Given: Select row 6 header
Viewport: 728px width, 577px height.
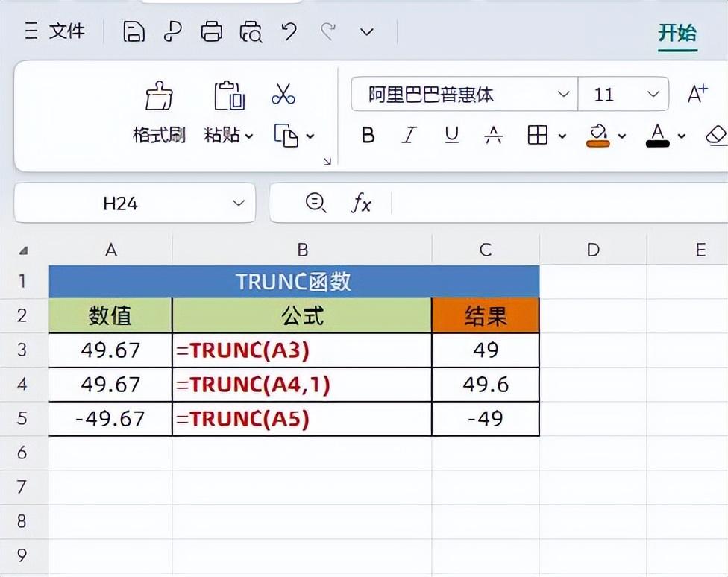Looking at the screenshot, I should point(23,453).
